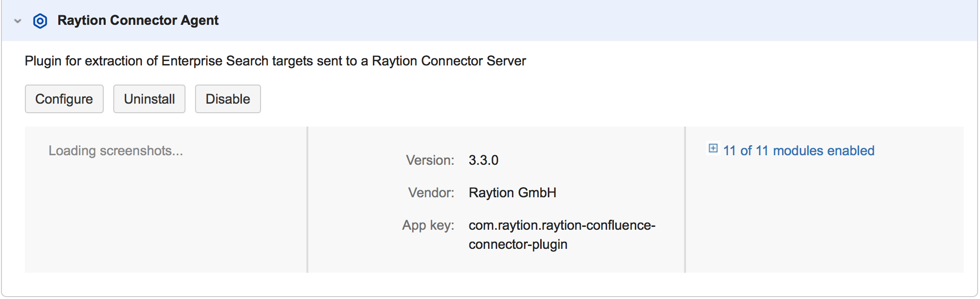Expand the 11 of 11 modules enabled link
This screenshot has height=299, width=980.
pyautogui.click(x=798, y=151)
